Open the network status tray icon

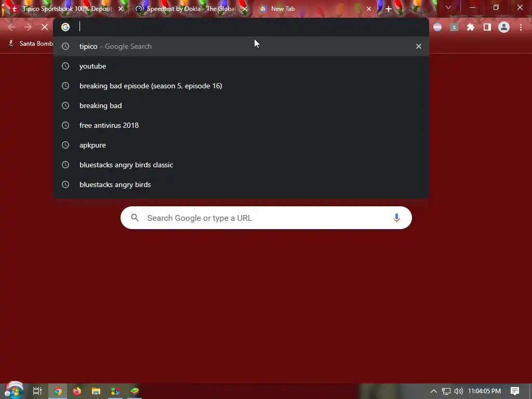coord(446,391)
